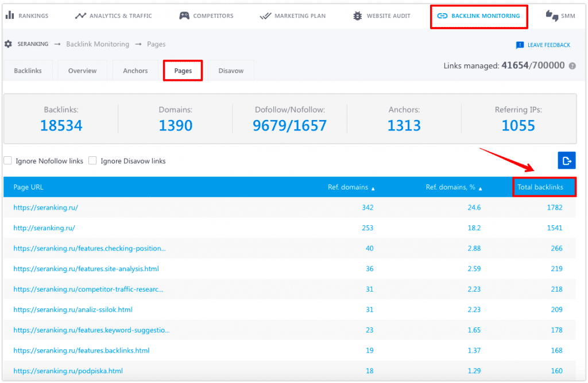
Task: Enable Ignore Nofollow links checkbox
Action: [8, 161]
